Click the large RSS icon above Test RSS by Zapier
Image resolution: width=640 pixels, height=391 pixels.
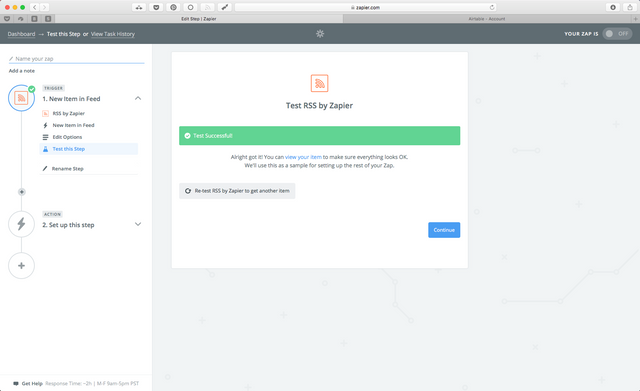point(320,83)
